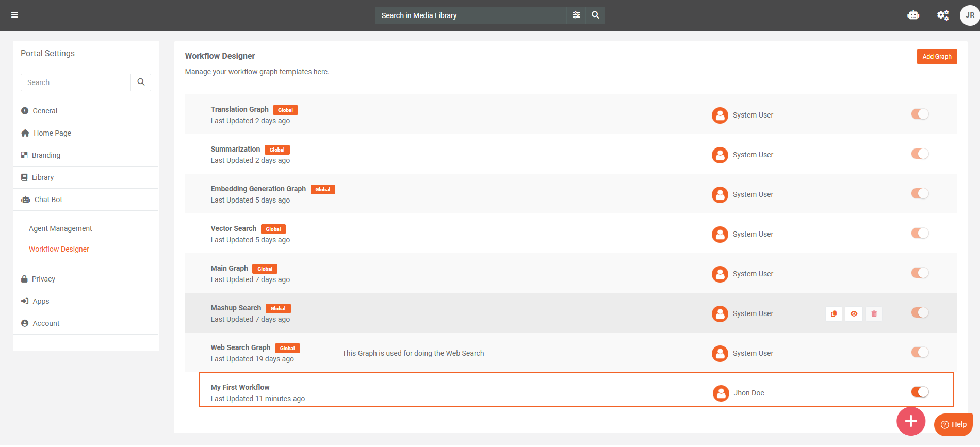
Task: Open the Privacy settings section
Action: click(43, 279)
